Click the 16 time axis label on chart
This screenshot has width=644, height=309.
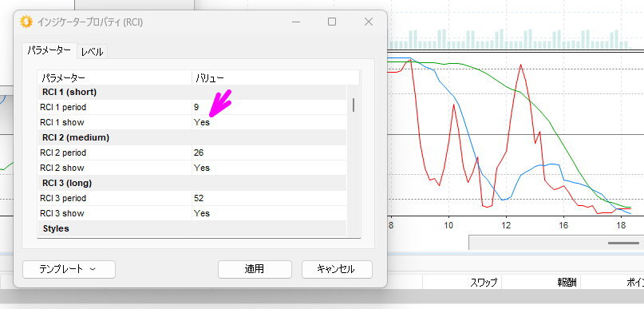(x=563, y=225)
